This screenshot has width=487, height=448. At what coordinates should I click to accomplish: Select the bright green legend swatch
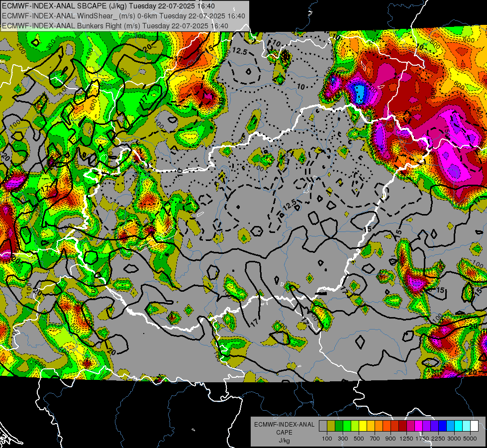(x=347, y=426)
